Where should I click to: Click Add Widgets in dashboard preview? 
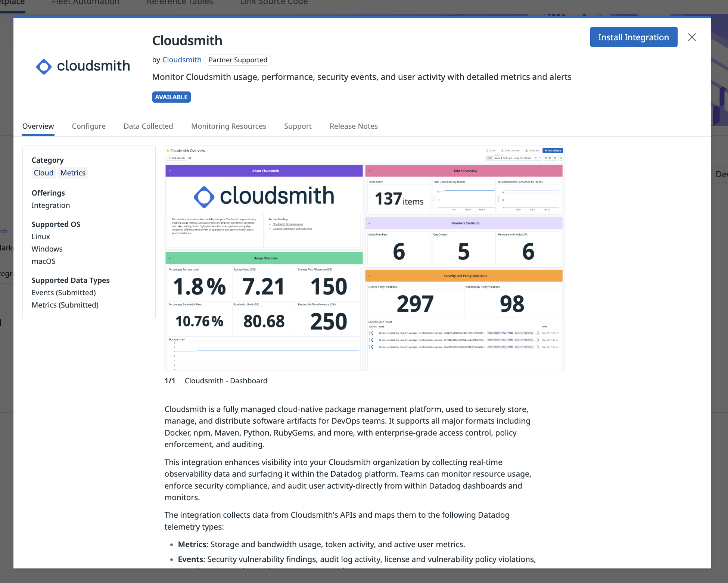pyautogui.click(x=553, y=151)
